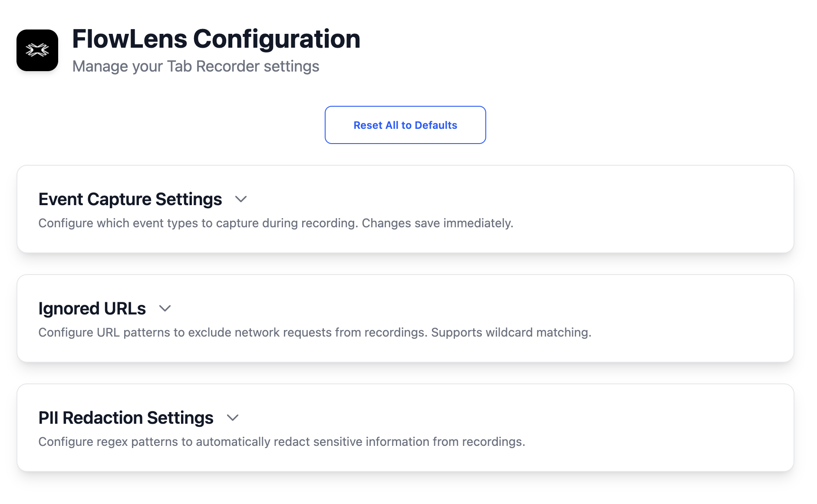Click the word Configuration in the title

point(277,39)
